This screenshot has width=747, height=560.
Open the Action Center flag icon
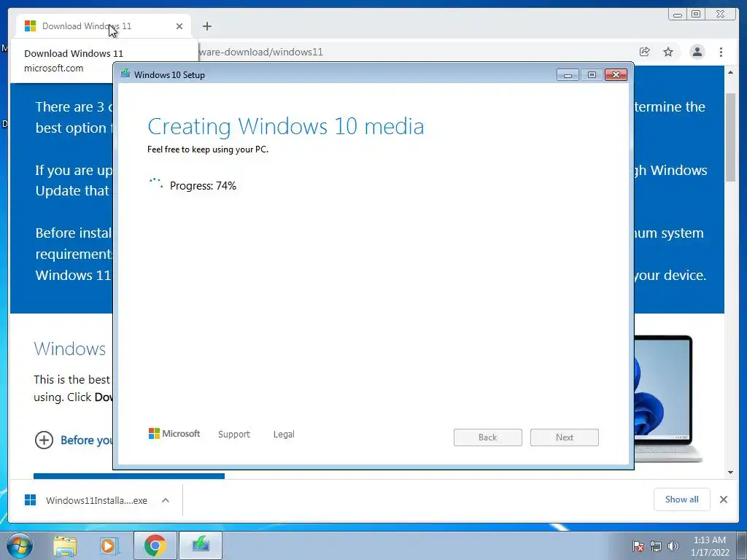click(x=638, y=546)
